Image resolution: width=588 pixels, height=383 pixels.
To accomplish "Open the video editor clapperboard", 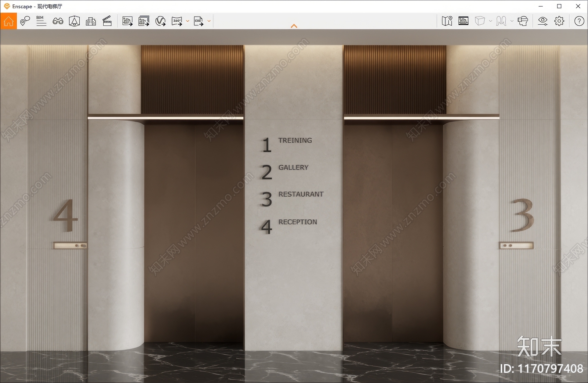I will click(107, 21).
